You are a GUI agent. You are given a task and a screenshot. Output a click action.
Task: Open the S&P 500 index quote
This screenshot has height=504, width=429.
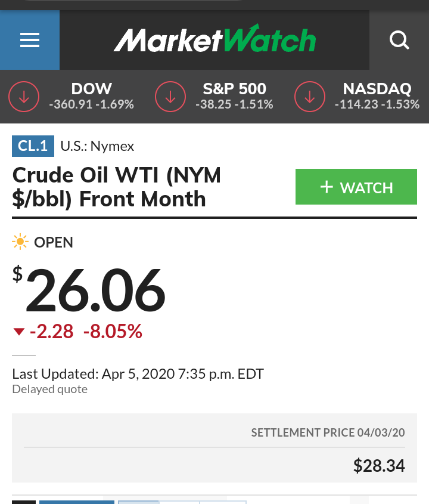click(x=234, y=97)
